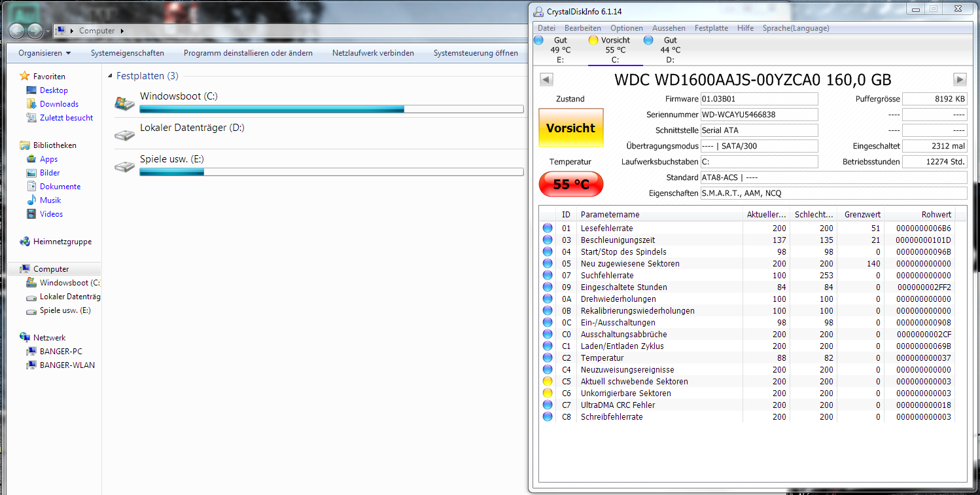Click the 55 °C temperature indicator
This screenshot has width=980, height=495.
(x=570, y=184)
